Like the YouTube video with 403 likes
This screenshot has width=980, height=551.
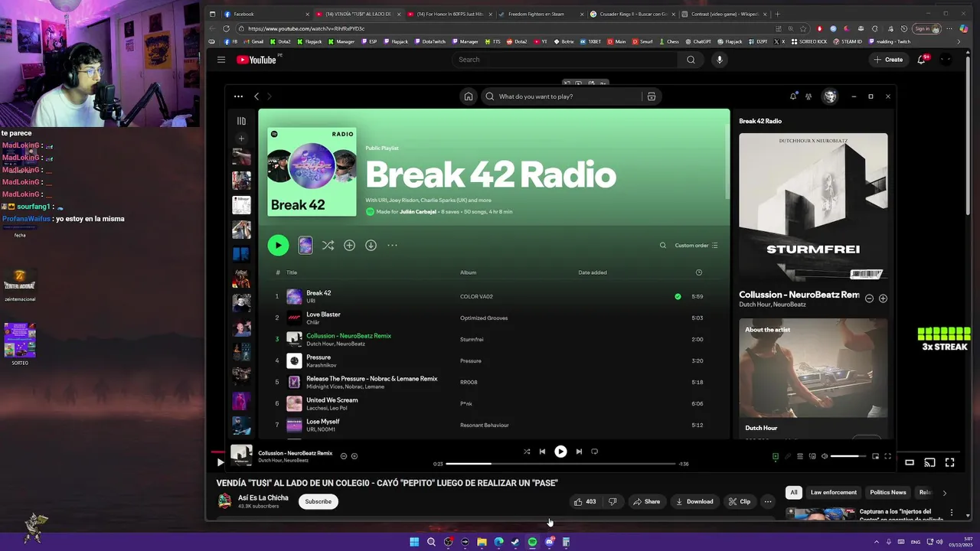pos(584,501)
